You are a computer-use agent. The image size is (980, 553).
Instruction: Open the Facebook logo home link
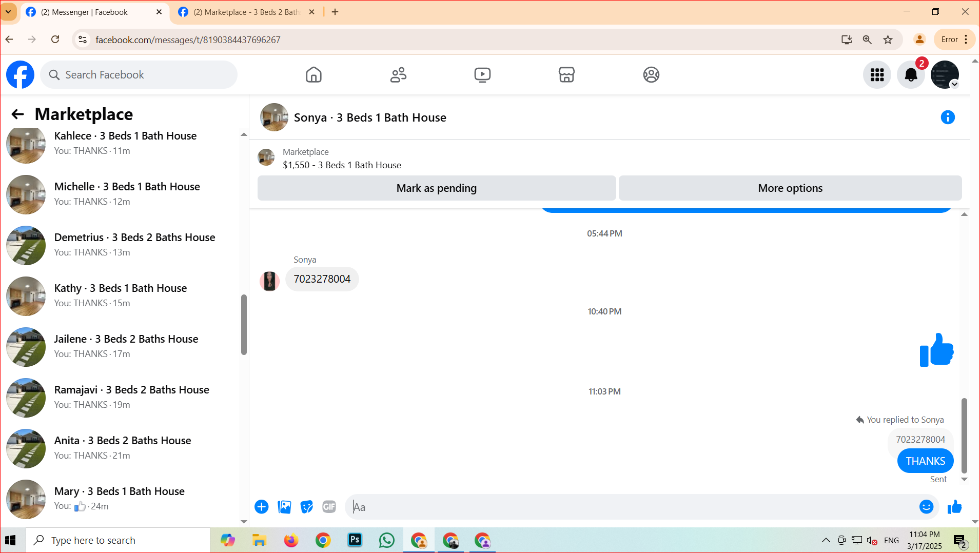20,75
